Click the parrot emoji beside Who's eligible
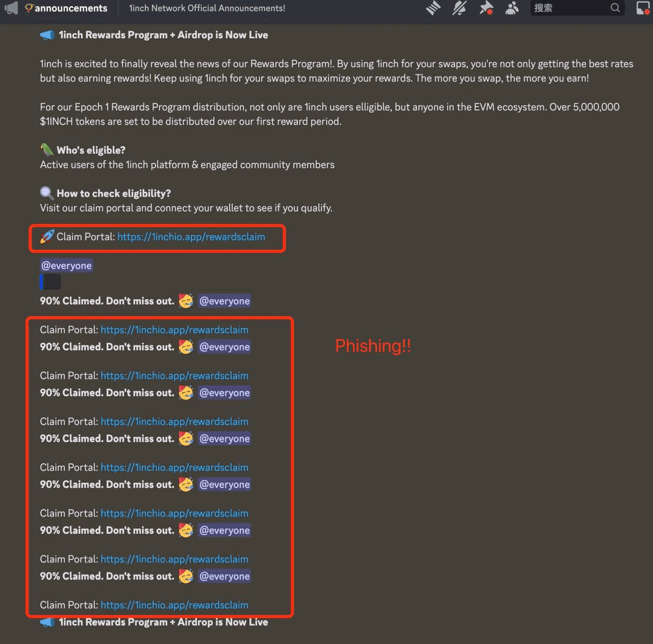The width and height of the screenshot is (653, 644). point(47,149)
